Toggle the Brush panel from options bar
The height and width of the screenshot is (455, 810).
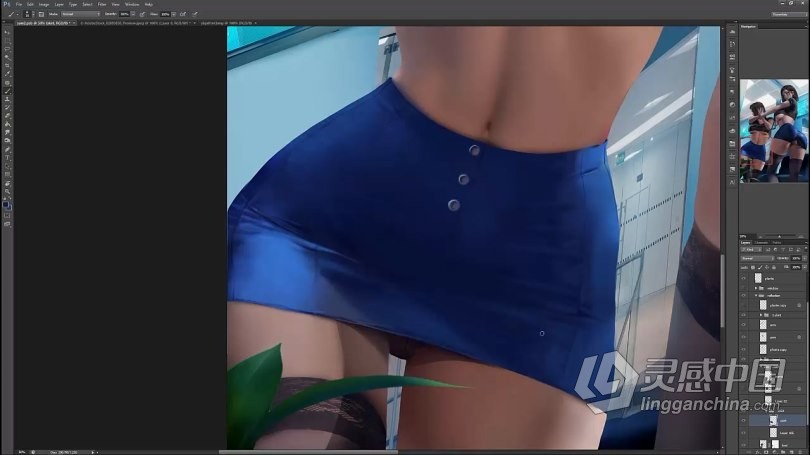point(41,14)
